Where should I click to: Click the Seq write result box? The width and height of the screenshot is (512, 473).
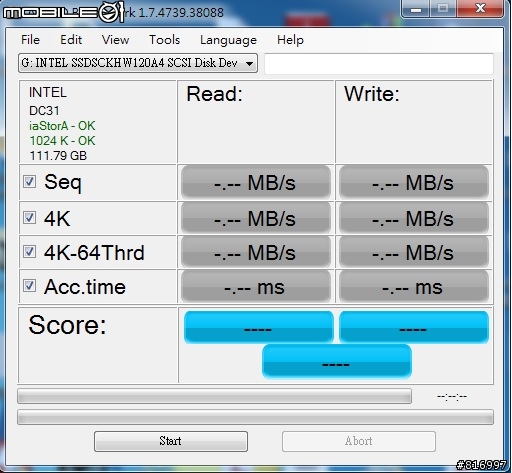click(414, 182)
